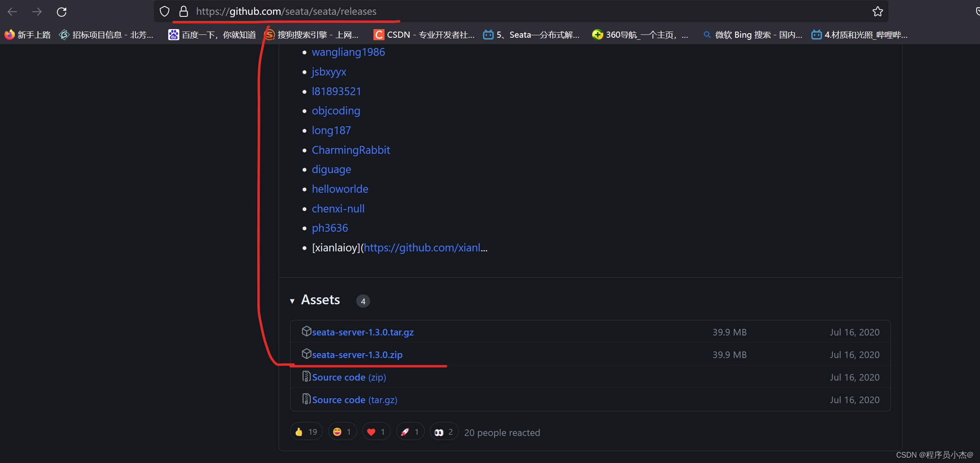Download seata-server-1.3.0.tar.gz
Image resolution: width=980 pixels, height=463 pixels.
click(363, 332)
